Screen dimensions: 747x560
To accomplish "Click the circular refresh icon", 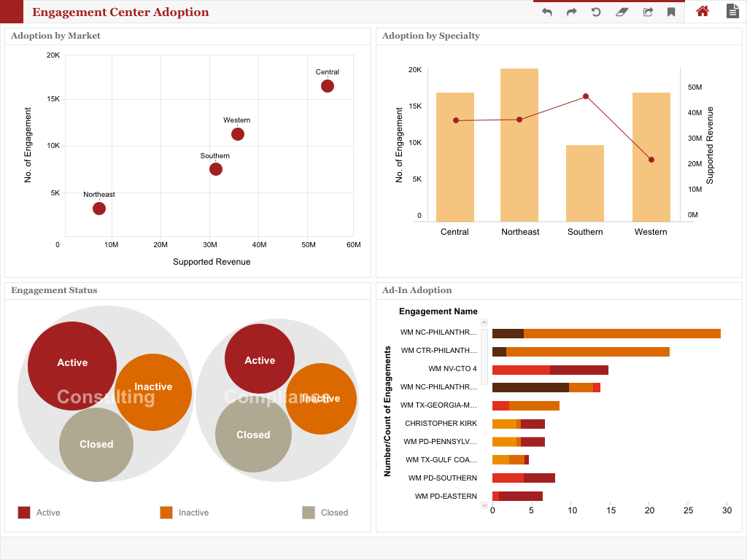I will point(596,12).
